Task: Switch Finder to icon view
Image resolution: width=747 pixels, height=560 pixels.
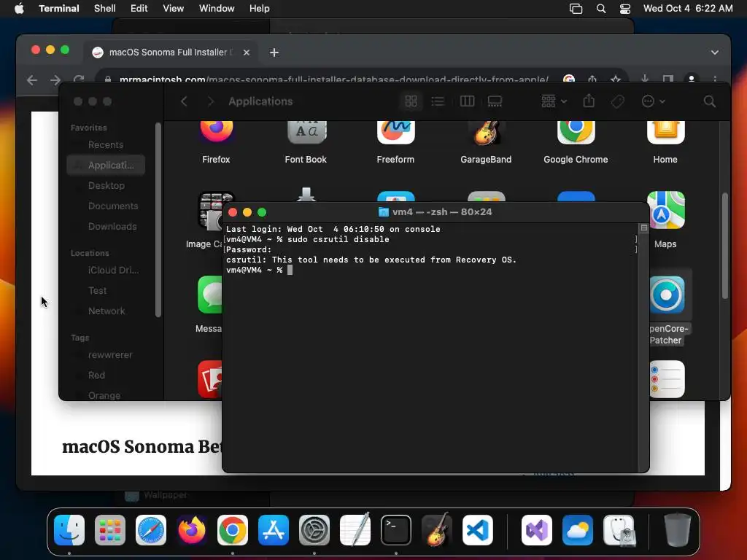Action: point(411,101)
